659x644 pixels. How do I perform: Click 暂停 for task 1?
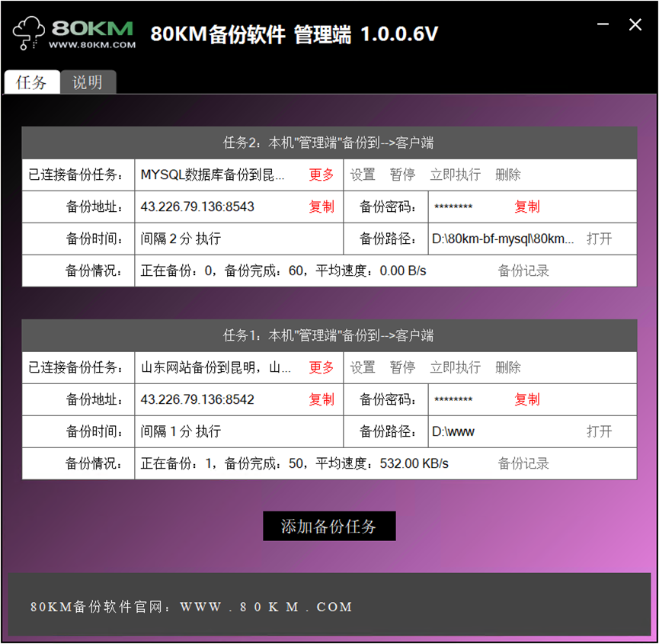click(402, 367)
